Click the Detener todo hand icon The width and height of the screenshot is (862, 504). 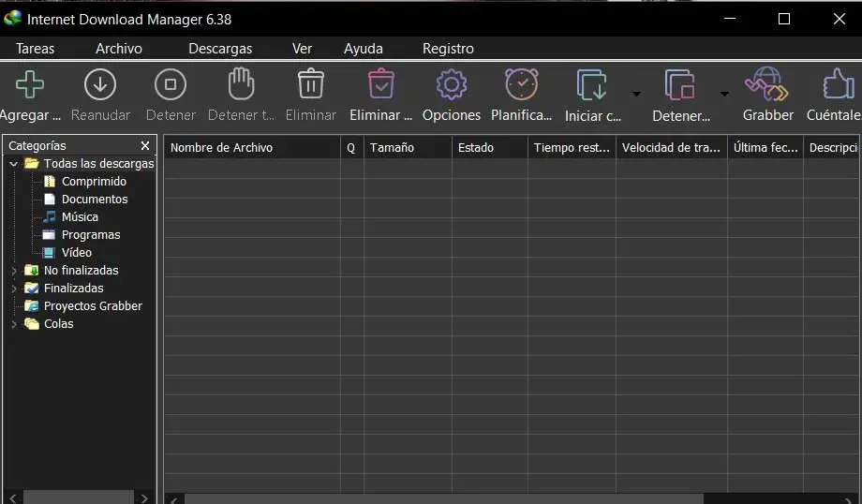click(241, 83)
